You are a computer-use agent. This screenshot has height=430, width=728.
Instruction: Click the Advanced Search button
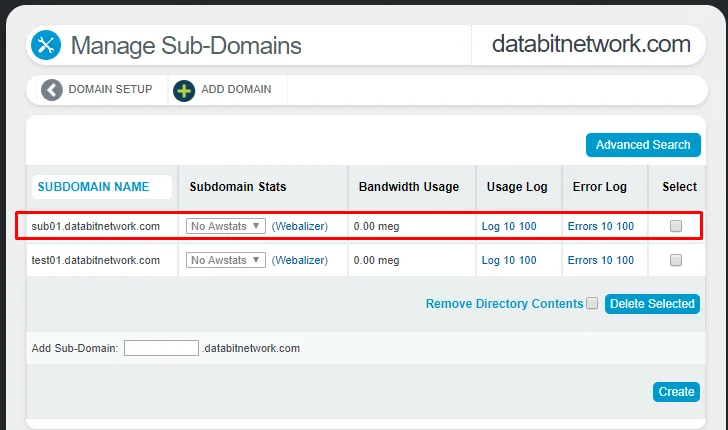(x=643, y=145)
